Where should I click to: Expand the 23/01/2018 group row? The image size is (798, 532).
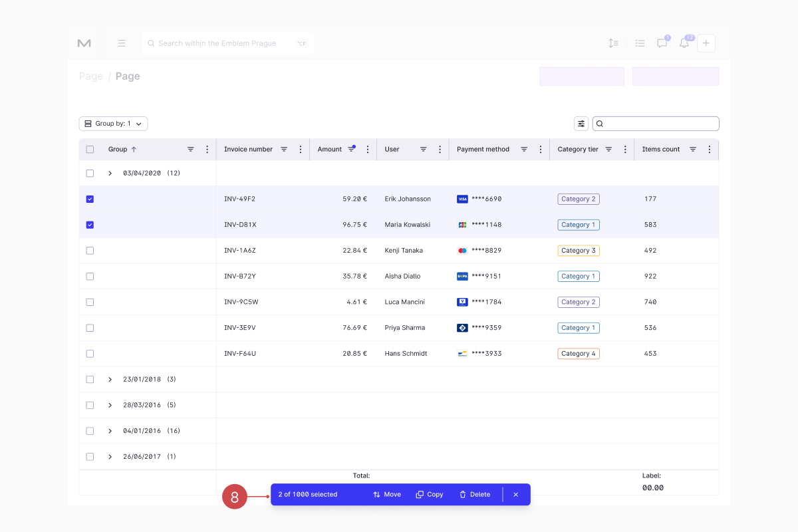(x=110, y=380)
